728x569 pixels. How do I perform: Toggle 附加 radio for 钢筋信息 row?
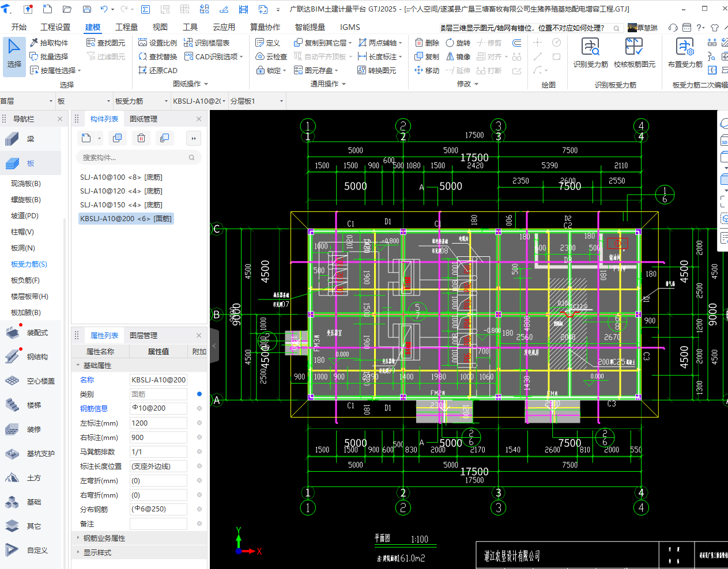click(x=199, y=408)
